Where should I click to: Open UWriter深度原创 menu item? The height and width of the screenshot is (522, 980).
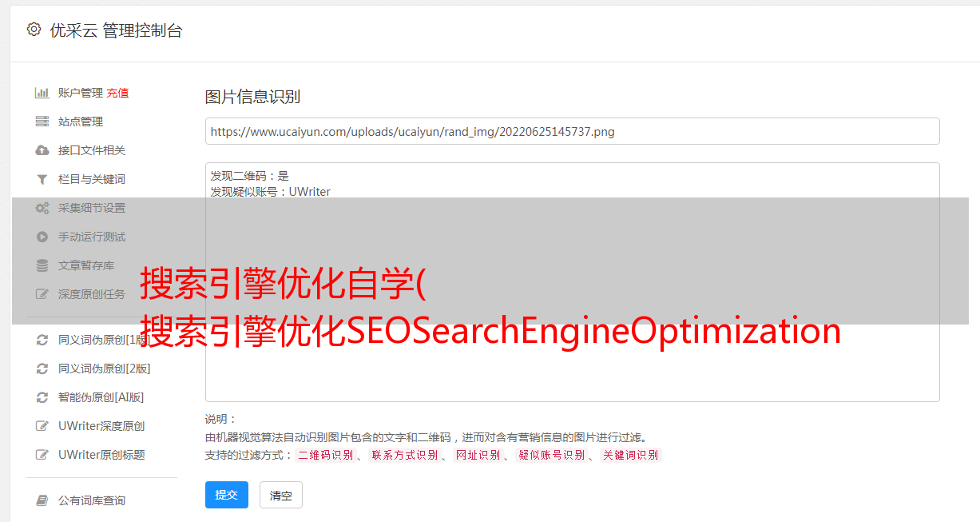pyautogui.click(x=101, y=426)
